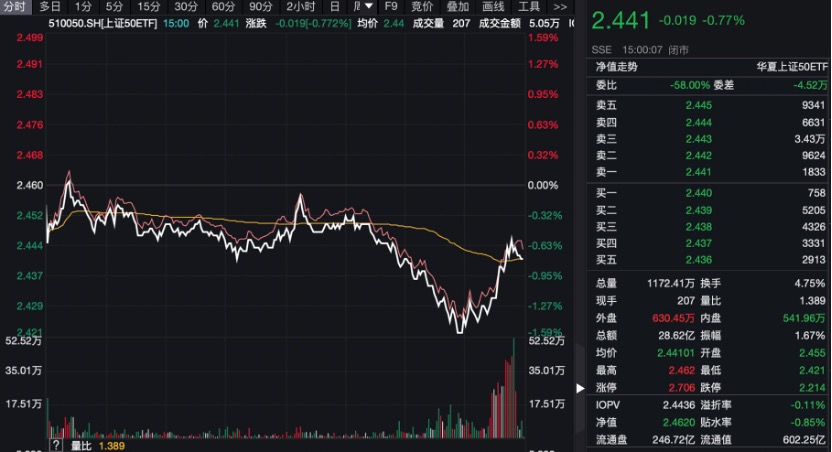Click the 最高 2.462 value
This screenshot has width=832, height=452.
pos(681,370)
